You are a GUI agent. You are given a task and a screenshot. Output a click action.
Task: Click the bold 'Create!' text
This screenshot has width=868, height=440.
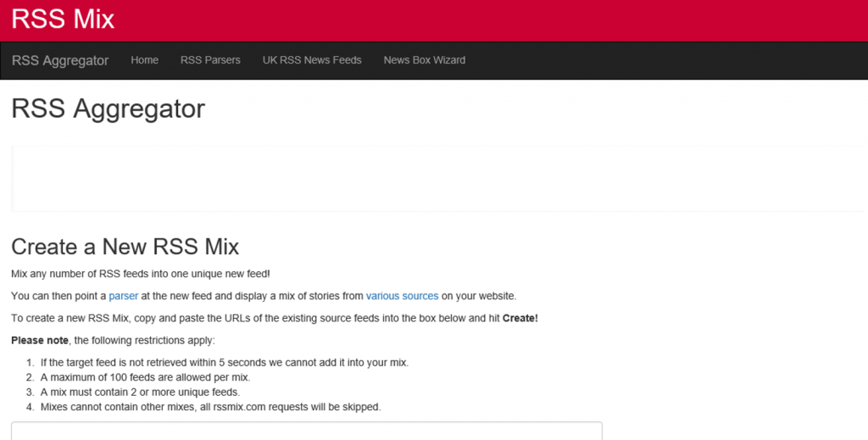tap(520, 318)
